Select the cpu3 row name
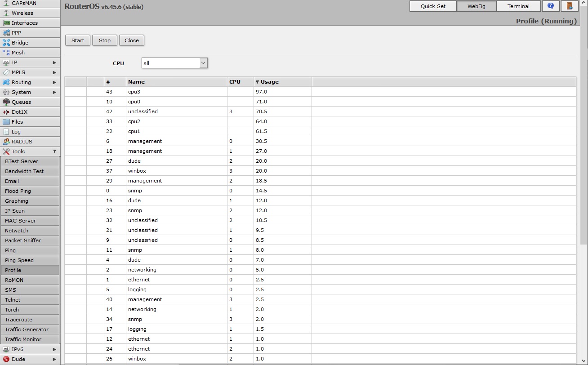588x365 pixels. pyautogui.click(x=134, y=92)
